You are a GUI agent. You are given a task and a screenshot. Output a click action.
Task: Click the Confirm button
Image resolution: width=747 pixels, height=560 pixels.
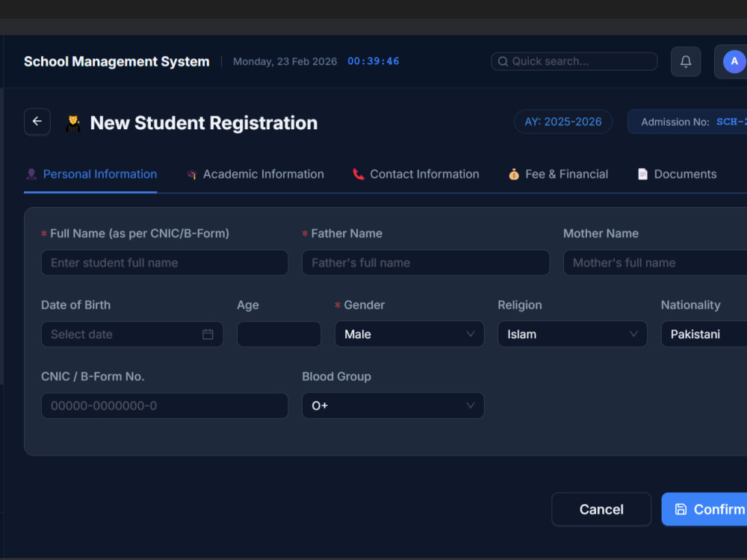[x=704, y=509]
